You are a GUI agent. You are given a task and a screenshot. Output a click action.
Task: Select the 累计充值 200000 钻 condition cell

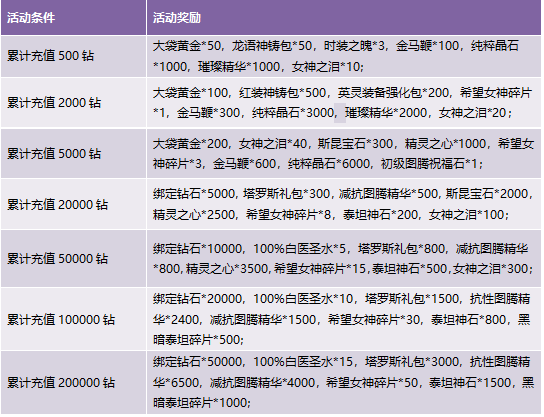(x=73, y=383)
